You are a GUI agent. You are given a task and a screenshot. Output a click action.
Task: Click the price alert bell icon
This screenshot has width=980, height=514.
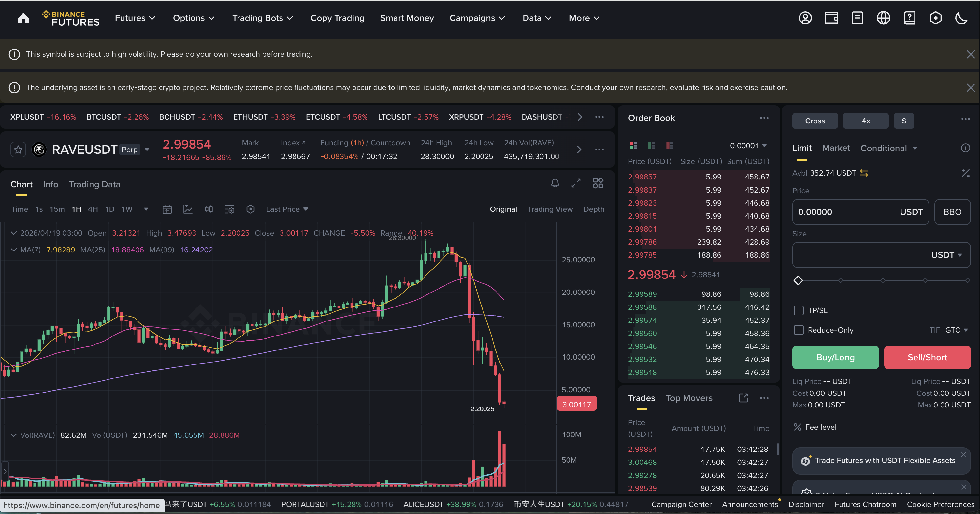(555, 183)
